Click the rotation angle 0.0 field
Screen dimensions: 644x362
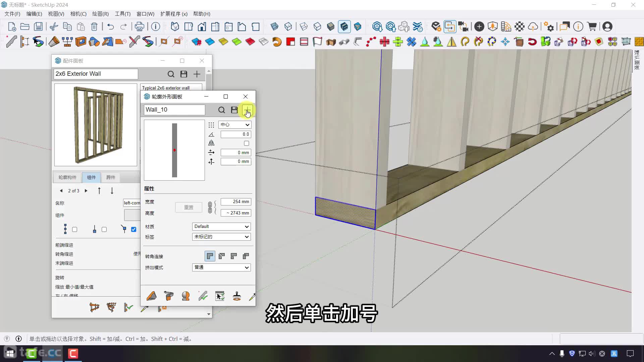[x=236, y=134]
